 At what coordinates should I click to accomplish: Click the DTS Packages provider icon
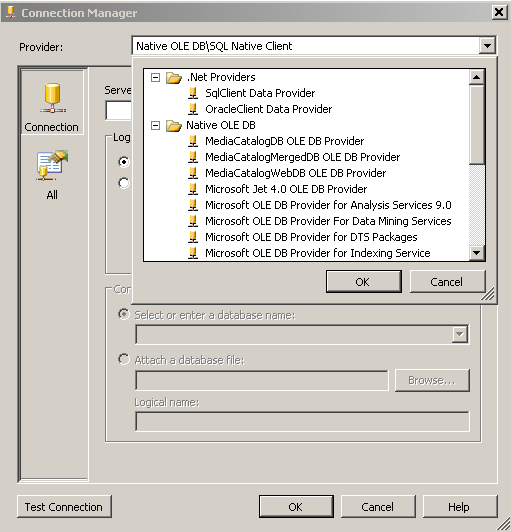[193, 237]
